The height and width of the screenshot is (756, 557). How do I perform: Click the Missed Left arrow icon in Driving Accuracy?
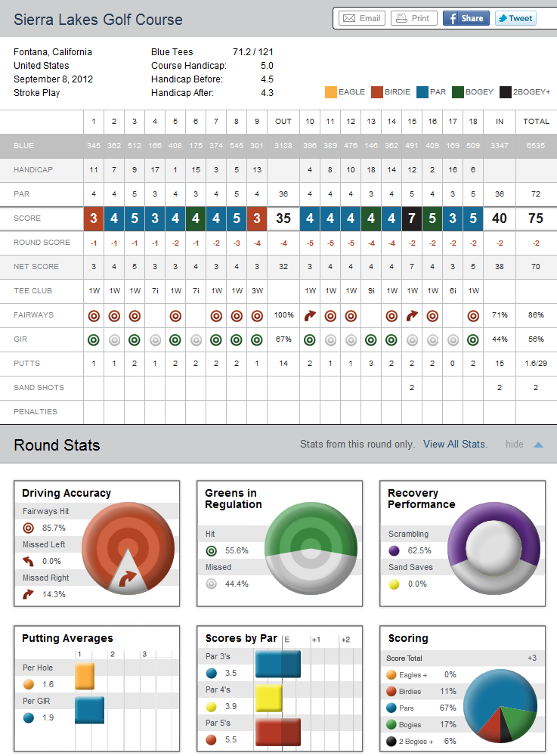[x=29, y=561]
